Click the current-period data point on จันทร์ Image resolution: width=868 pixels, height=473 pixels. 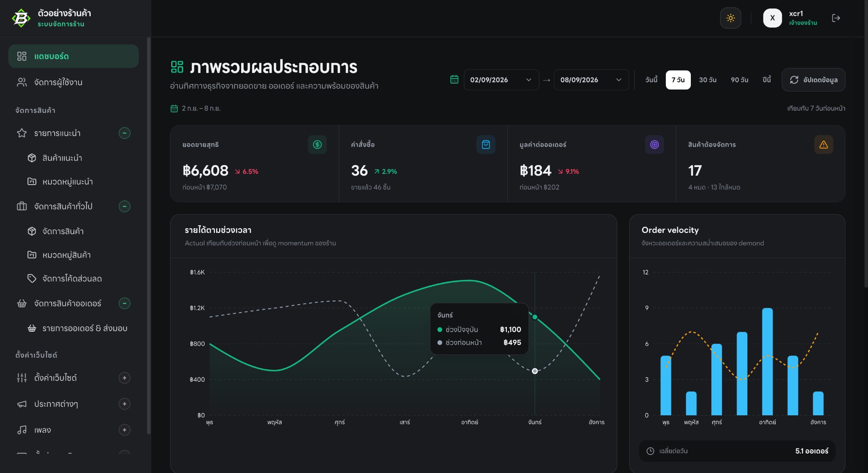tap(535, 317)
